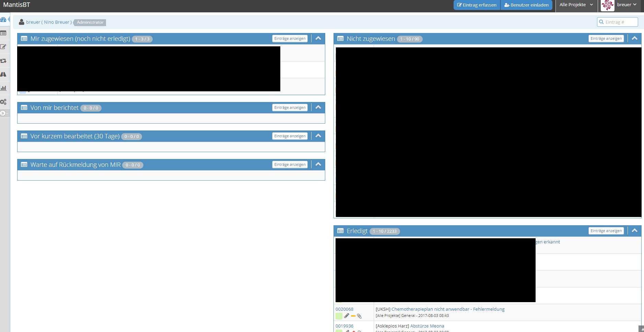Collapse the 'Erledigt' panel
The height and width of the screenshot is (332, 644).
(635, 231)
